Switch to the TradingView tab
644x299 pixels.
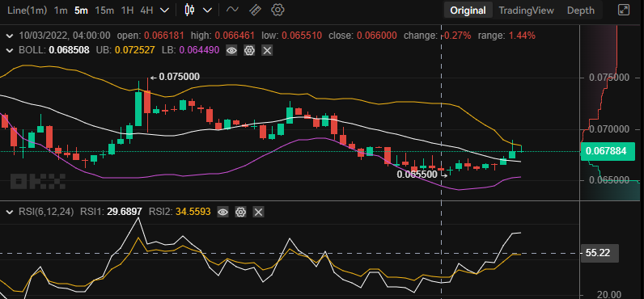(526, 11)
